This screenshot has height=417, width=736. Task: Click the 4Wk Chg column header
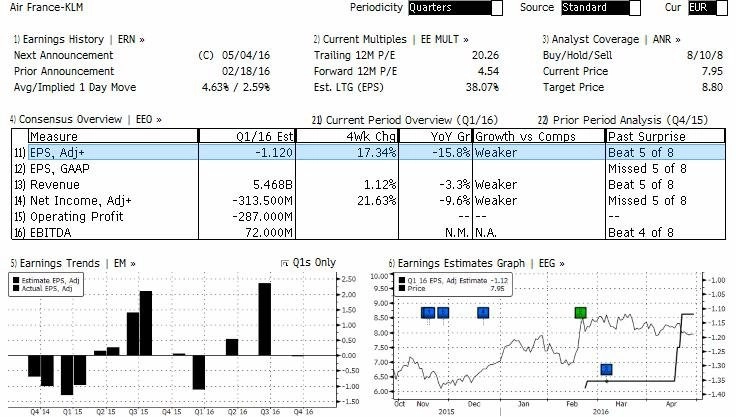pos(347,136)
